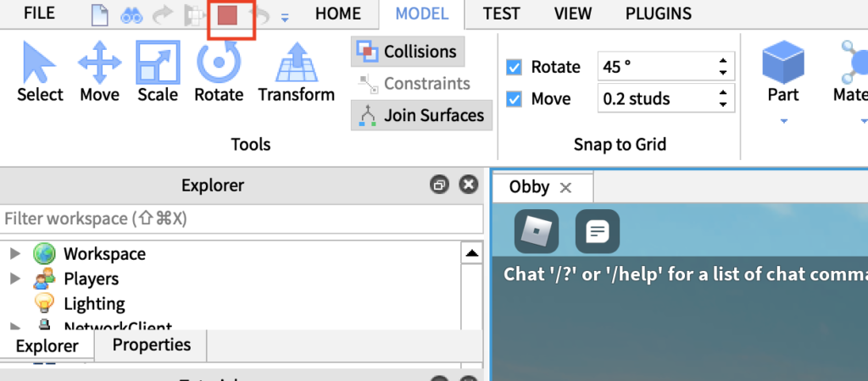Toggle the in-game chat icon
868x381 pixels.
598,231
